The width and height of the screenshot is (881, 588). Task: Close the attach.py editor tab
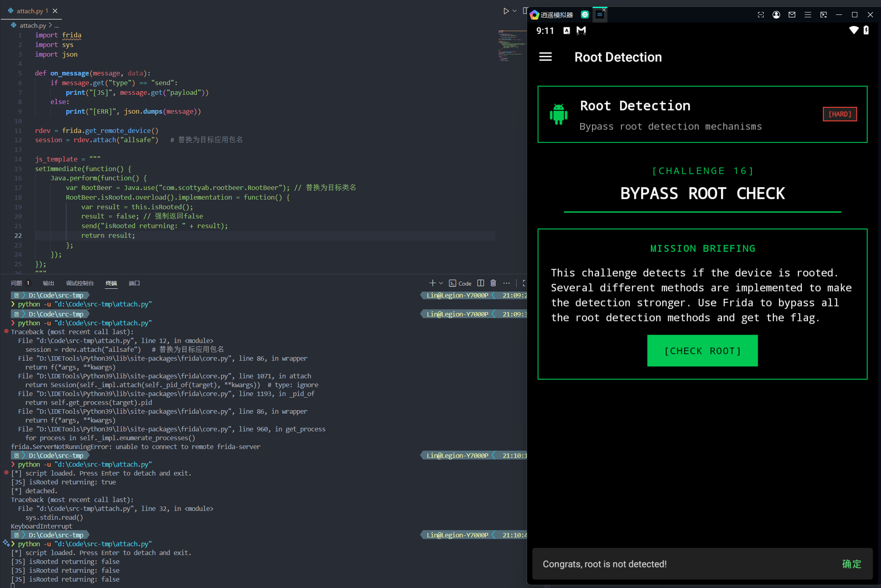coord(55,11)
